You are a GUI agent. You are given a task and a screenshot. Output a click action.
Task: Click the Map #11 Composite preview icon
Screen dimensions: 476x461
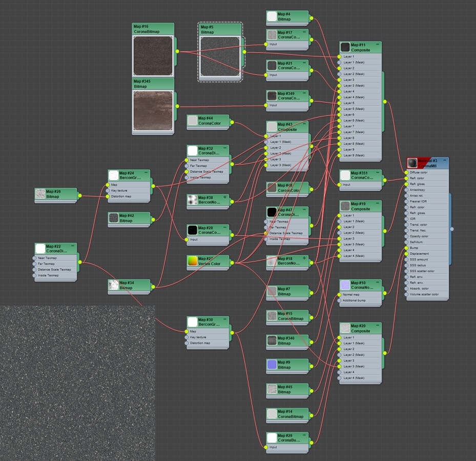(345, 48)
